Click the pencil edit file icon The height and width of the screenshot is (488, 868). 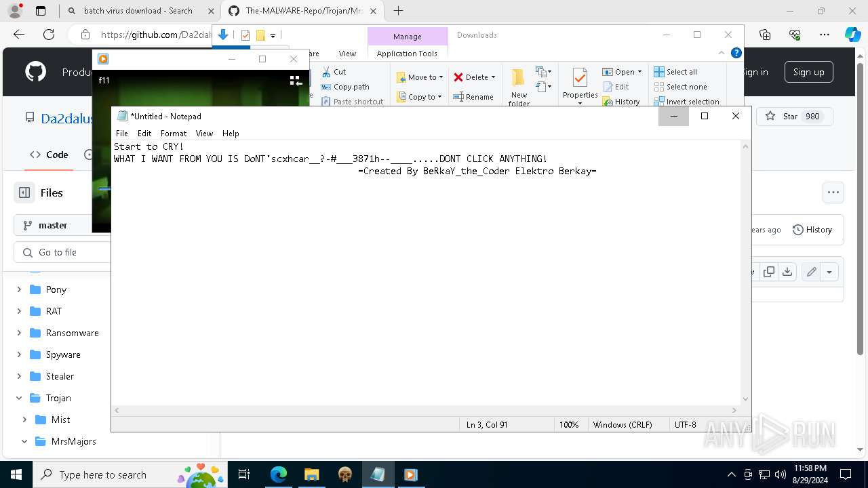811,272
